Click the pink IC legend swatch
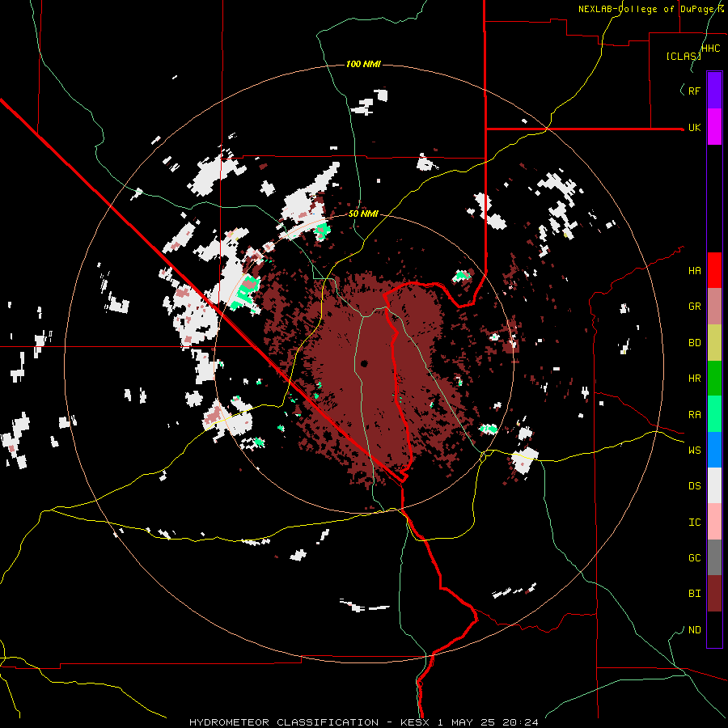 point(714,522)
